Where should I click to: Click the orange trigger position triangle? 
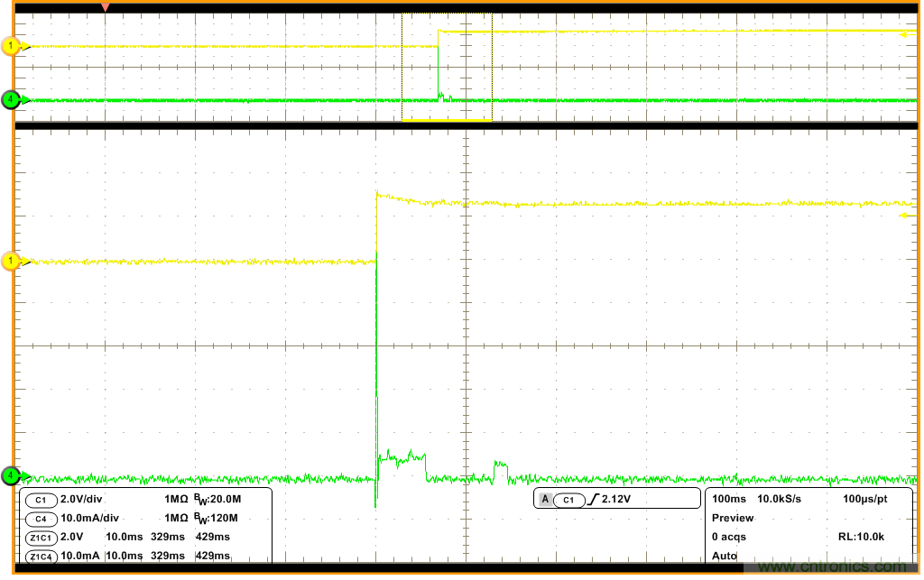click(x=106, y=8)
